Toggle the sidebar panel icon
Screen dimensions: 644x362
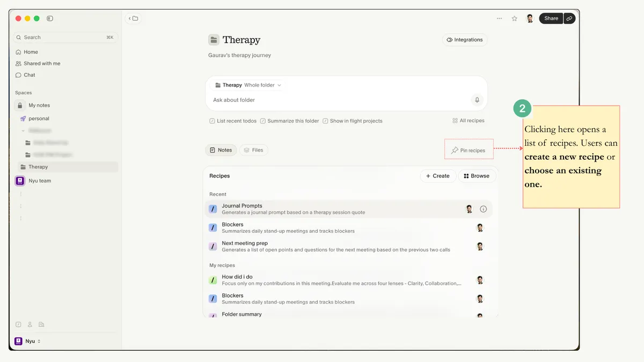(x=50, y=18)
